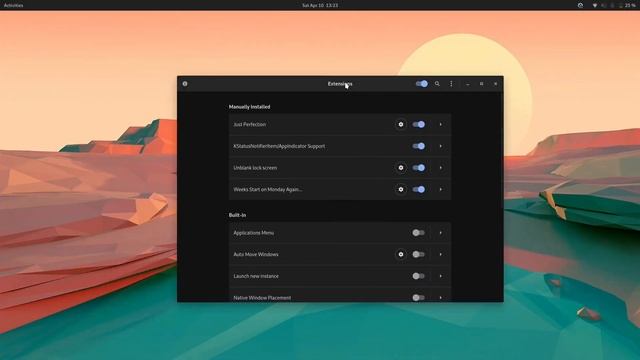Open the three-dot menu in the Extensions header
640x360 pixels.
point(451,84)
